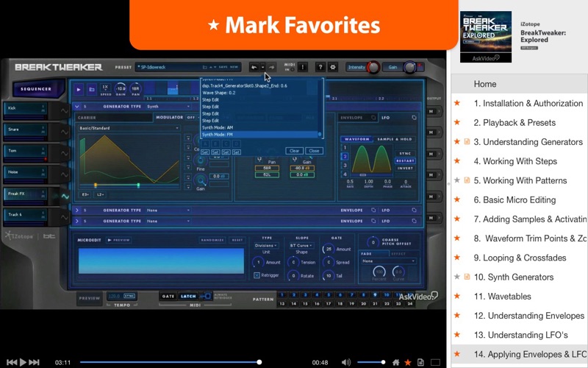Open the undo history dropdown arrow
This screenshot has width=588, height=368.
[x=263, y=67]
